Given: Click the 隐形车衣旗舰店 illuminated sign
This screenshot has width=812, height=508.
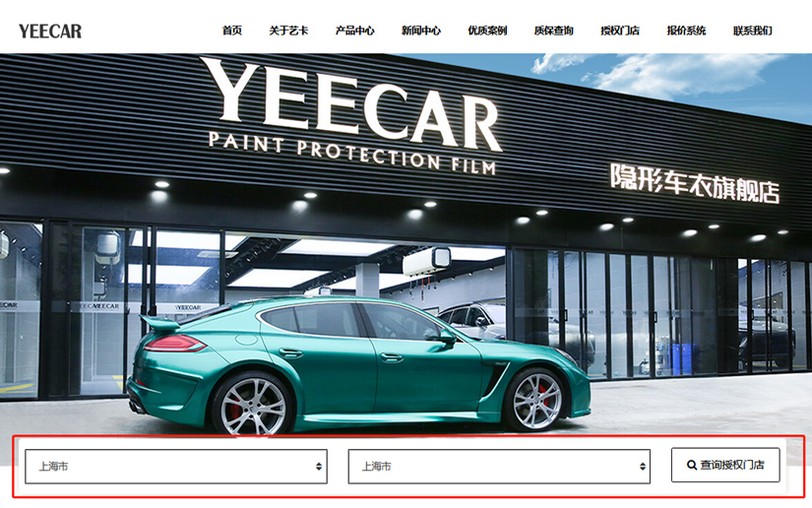Looking at the screenshot, I should click(x=694, y=181).
